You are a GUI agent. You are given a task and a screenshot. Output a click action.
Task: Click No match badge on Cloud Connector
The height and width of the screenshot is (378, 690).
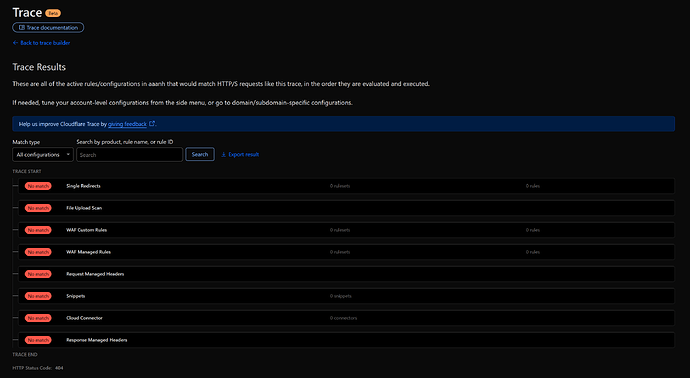pos(38,318)
